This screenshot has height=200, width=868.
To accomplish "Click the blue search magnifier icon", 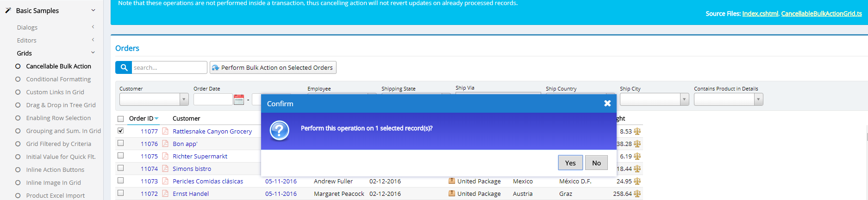I will [124, 67].
